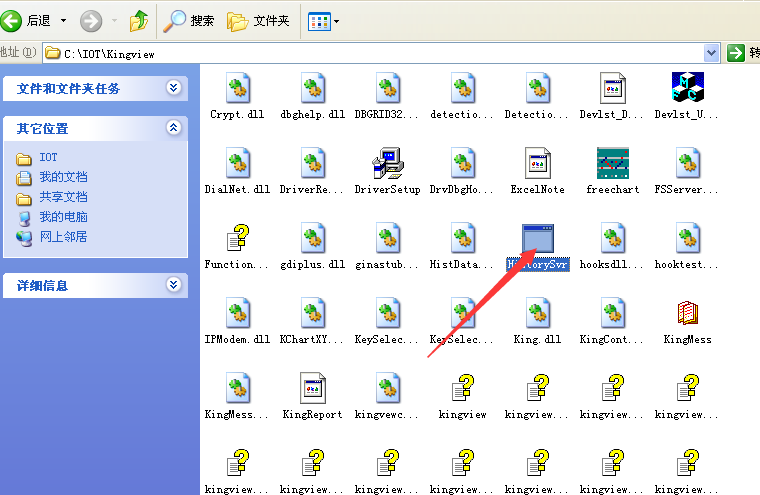The image size is (760, 495).
Task: Click the Forward navigation button
Action: pos(91,21)
